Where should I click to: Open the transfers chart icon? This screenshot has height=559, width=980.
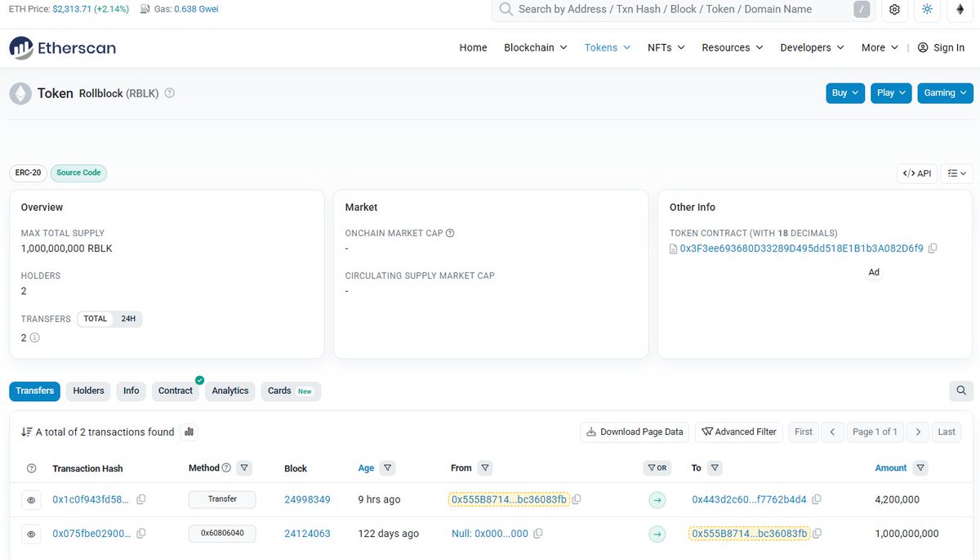click(x=189, y=432)
